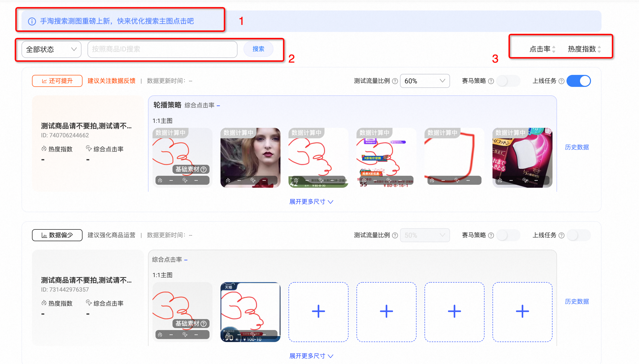Click cursor icon next to 综合点击率 for ID 740706244662
This screenshot has width=639, height=364.
(x=88, y=149)
